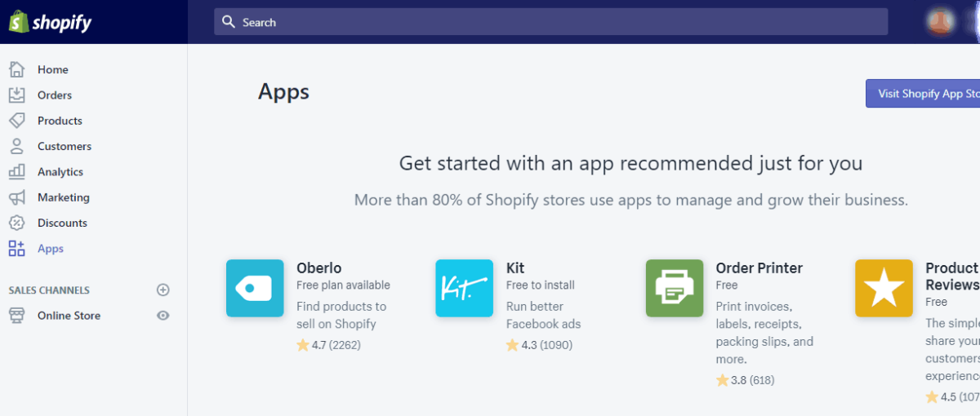Select Online Store sales channel
The image size is (980, 416).
[69, 316]
